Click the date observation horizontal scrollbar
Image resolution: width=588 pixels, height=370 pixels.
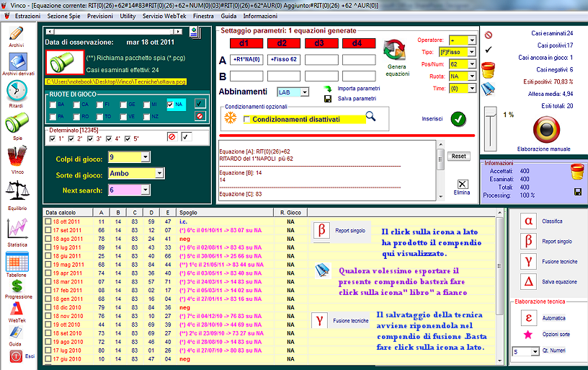(115, 32)
